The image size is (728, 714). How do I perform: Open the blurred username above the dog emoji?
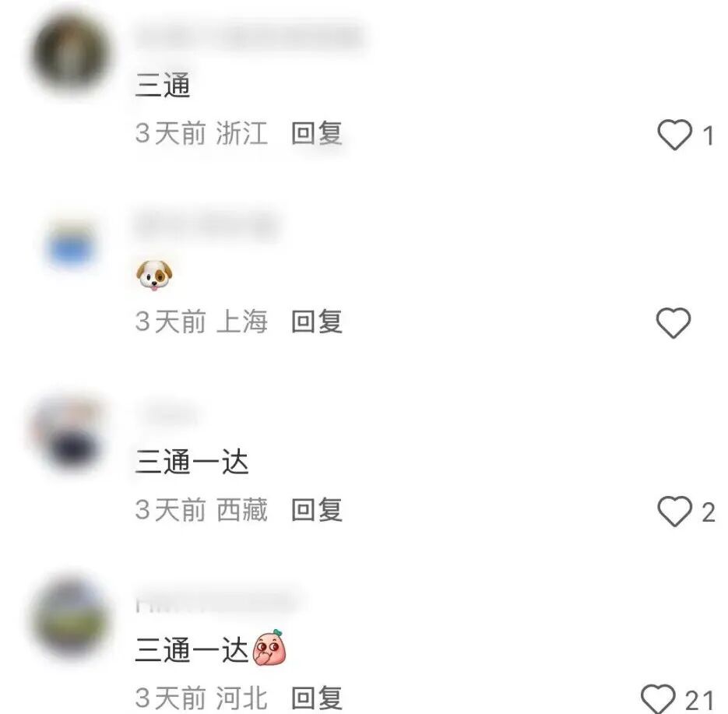click(207, 225)
